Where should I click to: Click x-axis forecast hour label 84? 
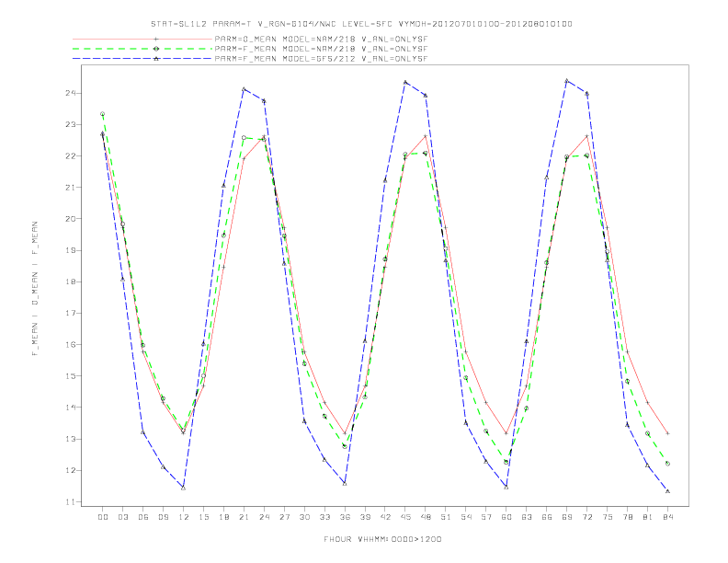(667, 517)
